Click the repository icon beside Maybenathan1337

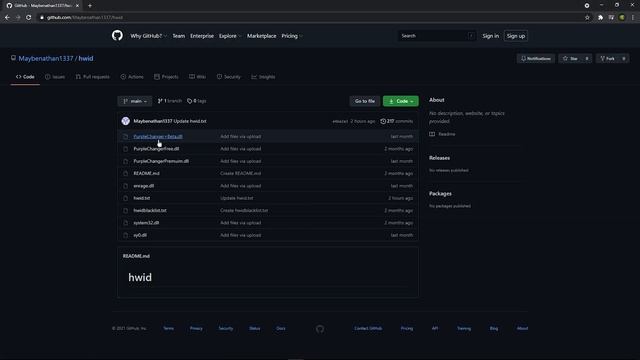click(x=13, y=58)
